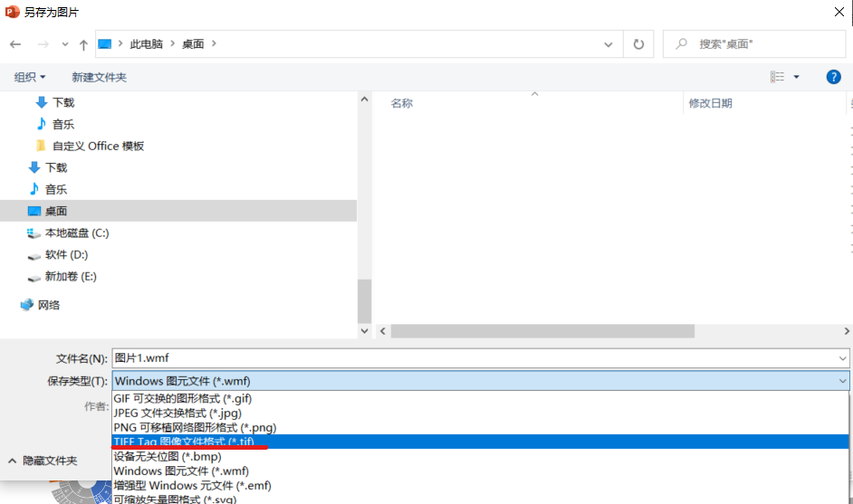Refresh the folder view
Image resolution: width=853 pixels, height=504 pixels.
pyautogui.click(x=638, y=44)
